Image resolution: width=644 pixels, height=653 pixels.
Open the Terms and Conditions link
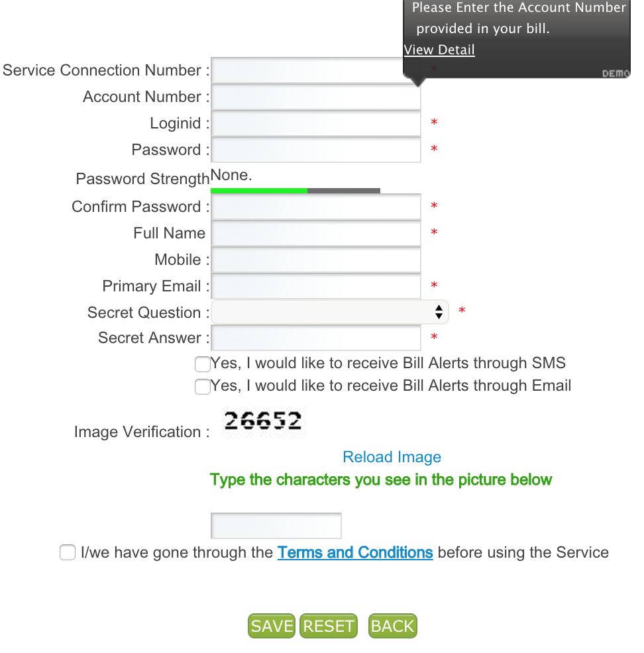tap(355, 552)
